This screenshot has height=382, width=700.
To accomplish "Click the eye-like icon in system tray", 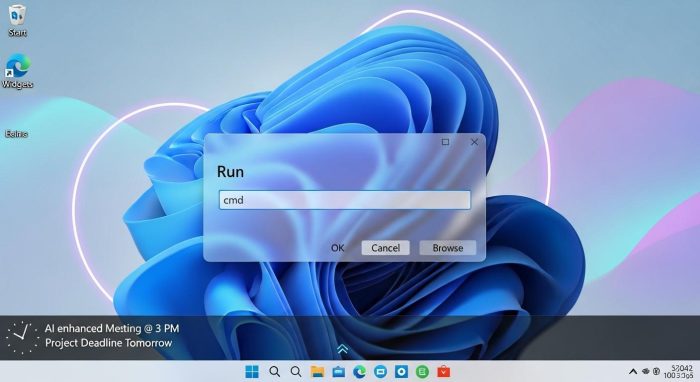I will click(x=646, y=371).
